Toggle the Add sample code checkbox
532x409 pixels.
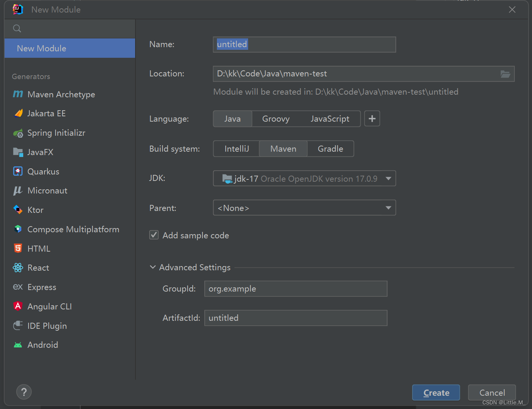point(154,235)
